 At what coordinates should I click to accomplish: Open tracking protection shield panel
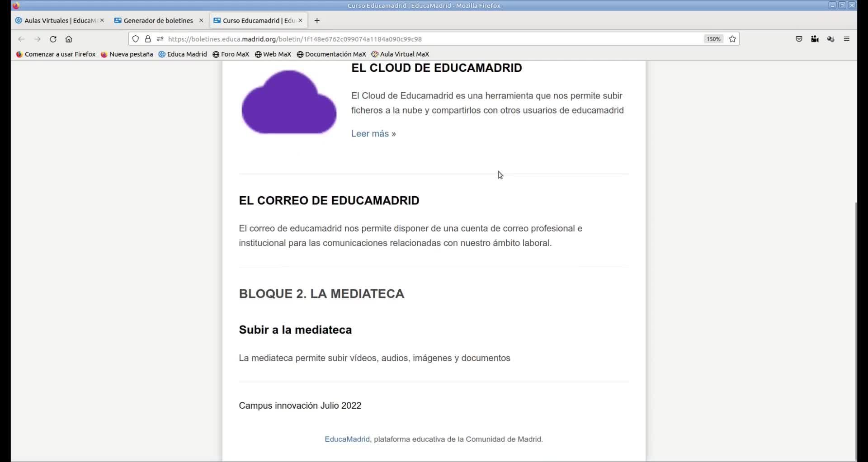tap(136, 39)
